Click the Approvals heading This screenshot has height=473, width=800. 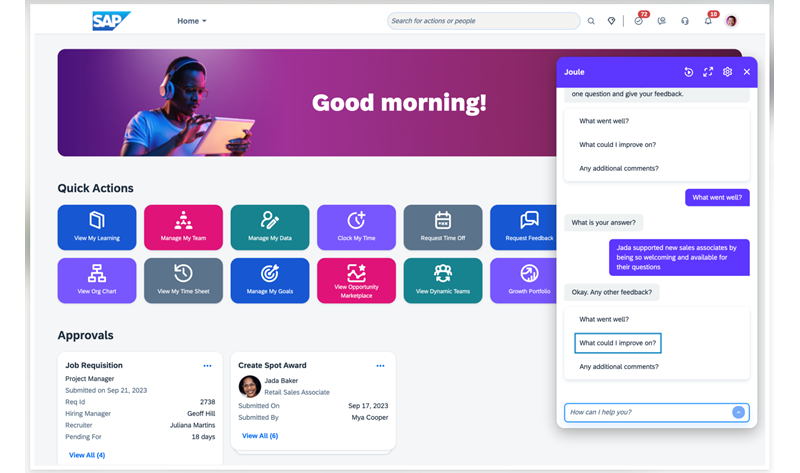click(85, 335)
